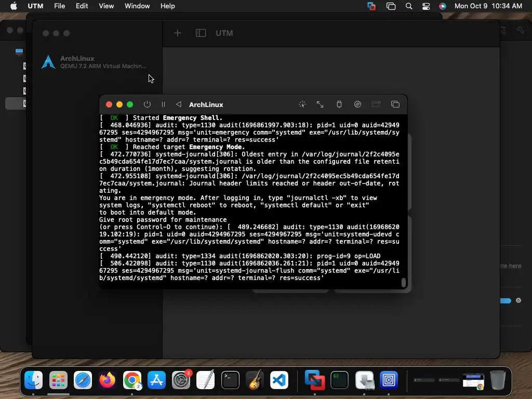The height and width of the screenshot is (399, 532).
Task: Pause the ArchLinux virtual machine
Action: [x=163, y=104]
